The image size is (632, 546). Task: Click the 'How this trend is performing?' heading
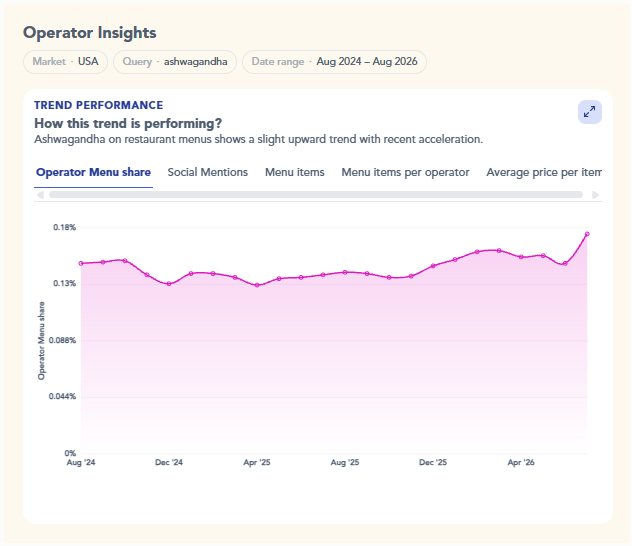(128, 123)
